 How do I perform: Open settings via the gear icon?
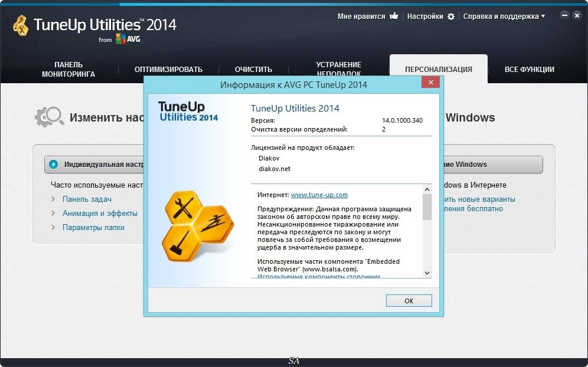[x=451, y=16]
